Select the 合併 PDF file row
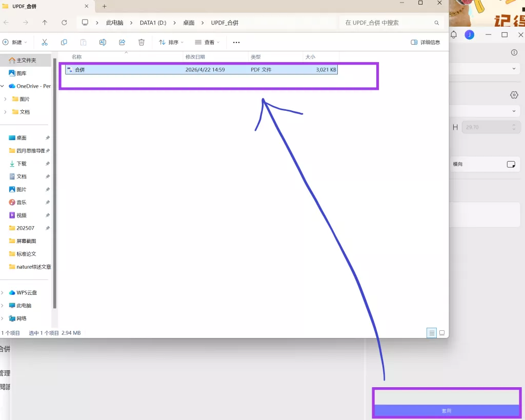The width and height of the screenshot is (525, 420). coord(201,70)
